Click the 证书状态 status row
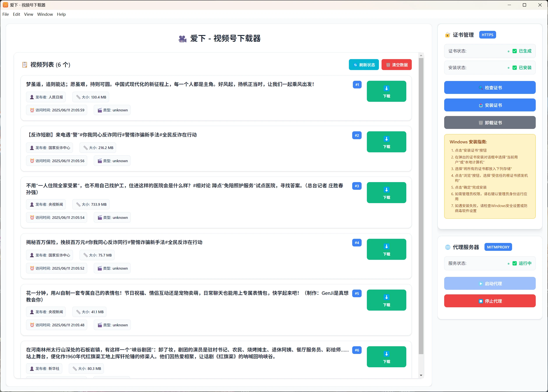The image size is (548, 392). tap(490, 51)
